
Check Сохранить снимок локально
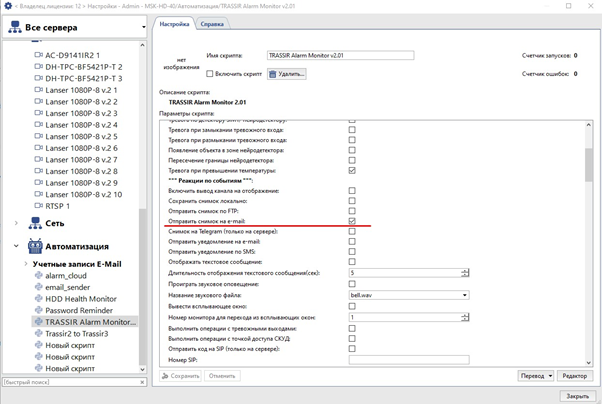point(352,201)
